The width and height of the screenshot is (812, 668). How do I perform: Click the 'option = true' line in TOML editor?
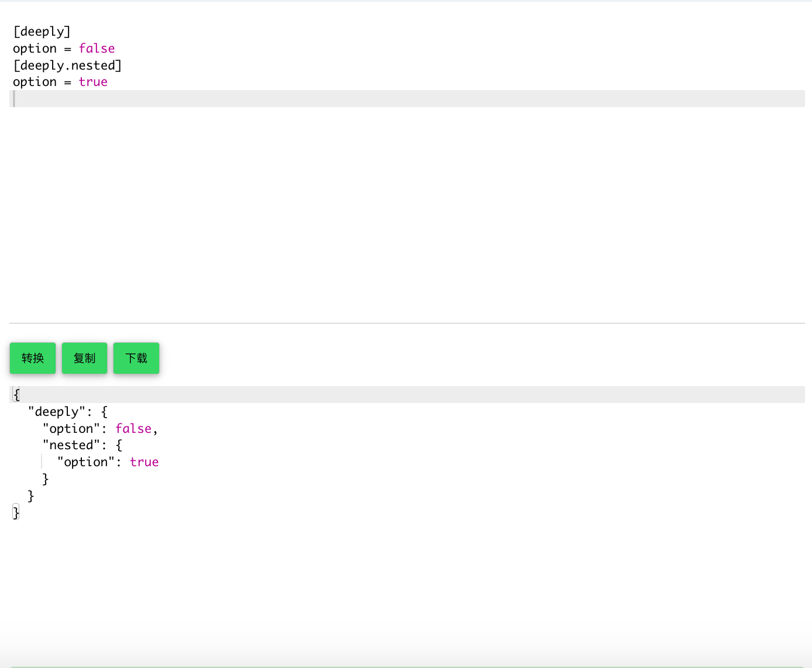point(60,82)
